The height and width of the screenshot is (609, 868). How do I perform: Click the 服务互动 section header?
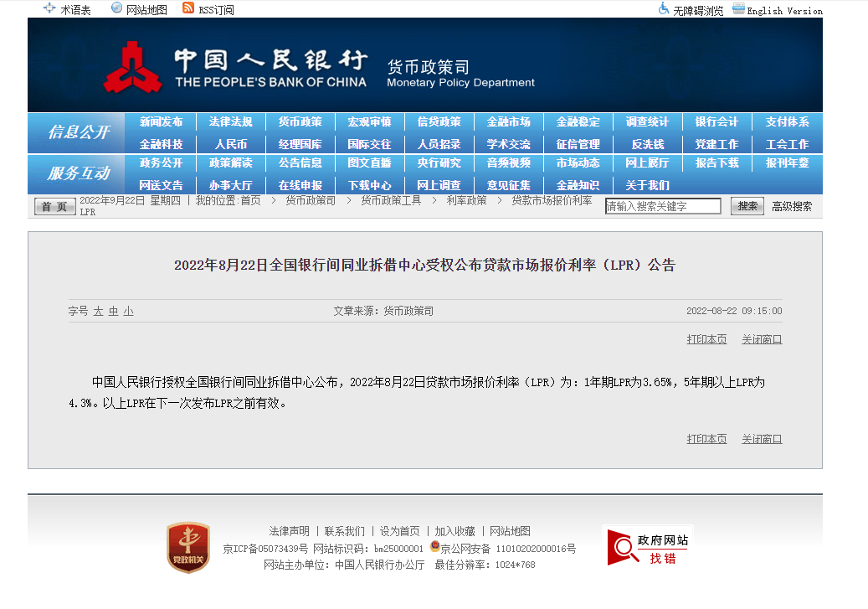point(79,173)
